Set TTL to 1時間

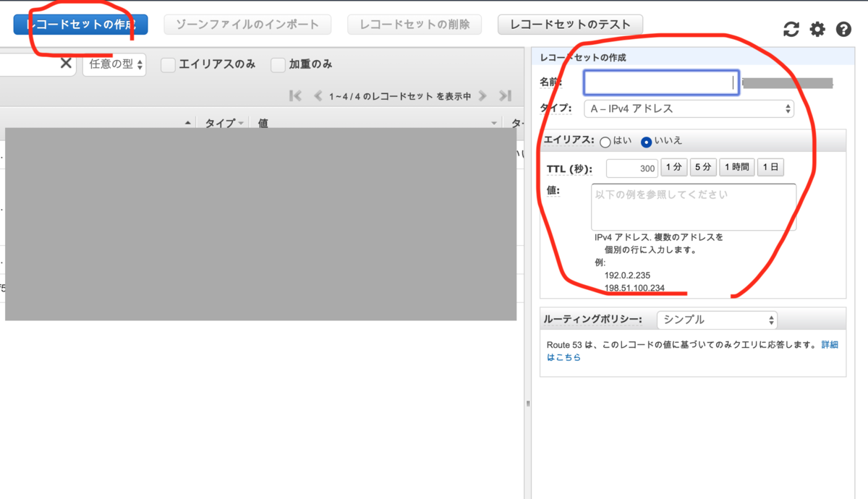[x=736, y=168]
